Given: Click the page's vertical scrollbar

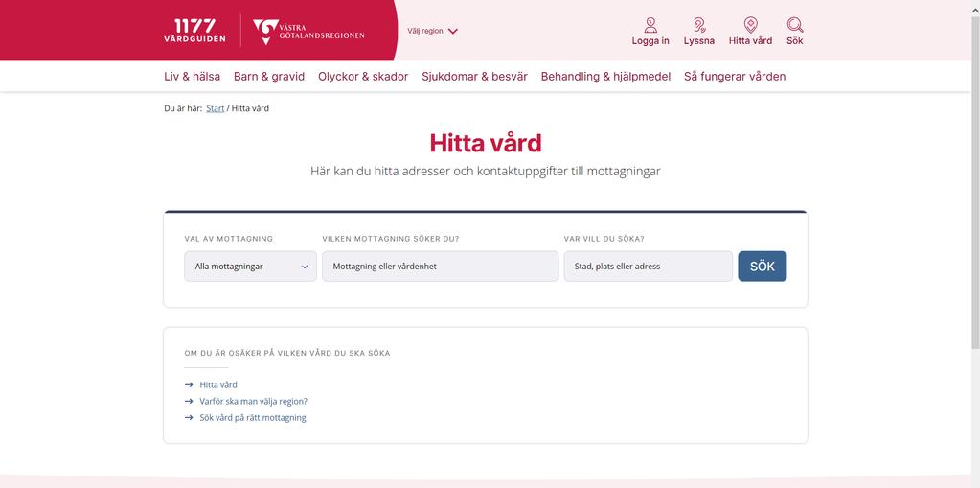Looking at the screenshot, I should click(x=975, y=181).
